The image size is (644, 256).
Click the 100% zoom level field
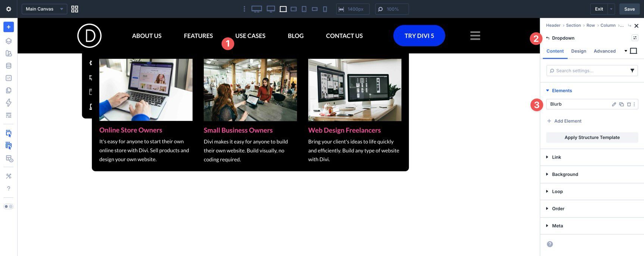392,9
